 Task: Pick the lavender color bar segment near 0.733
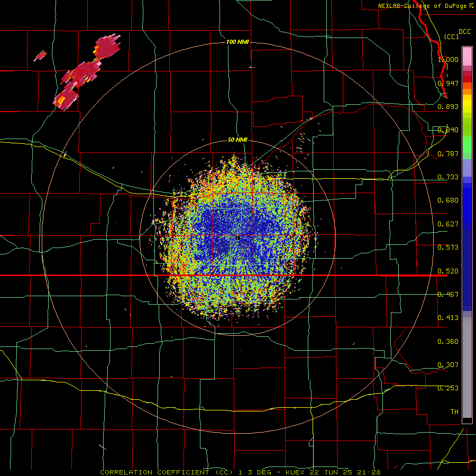[467, 168]
